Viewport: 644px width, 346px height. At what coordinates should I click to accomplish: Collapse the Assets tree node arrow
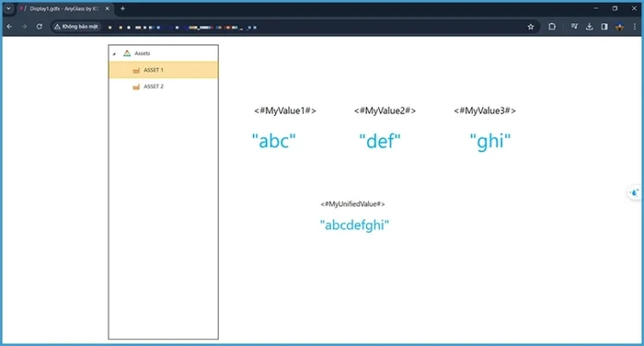click(x=113, y=54)
